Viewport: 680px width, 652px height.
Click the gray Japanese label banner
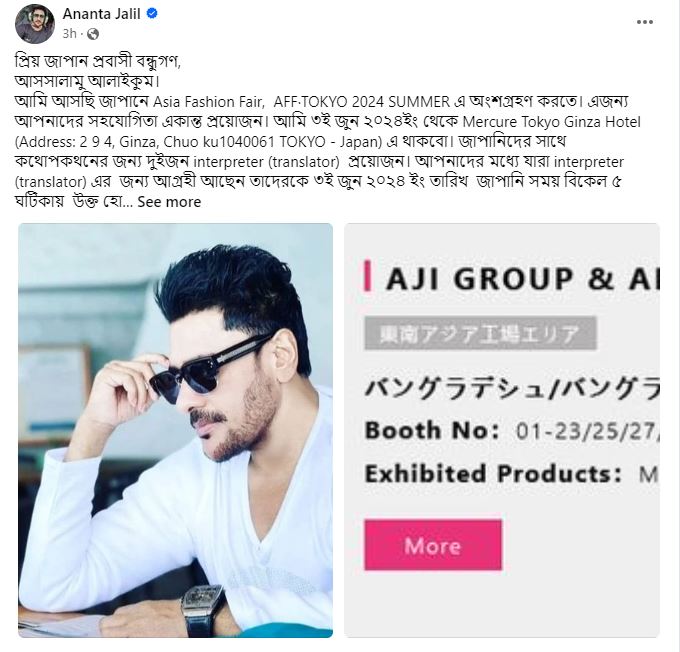click(x=481, y=333)
